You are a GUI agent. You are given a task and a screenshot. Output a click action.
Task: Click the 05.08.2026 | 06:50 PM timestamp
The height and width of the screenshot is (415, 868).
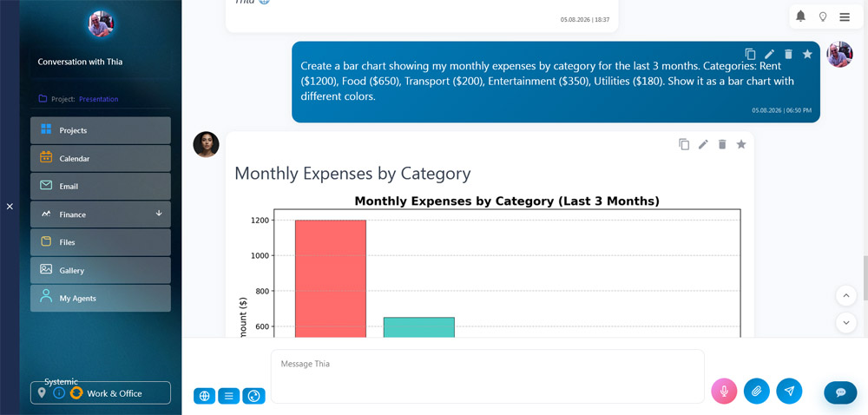782,110
